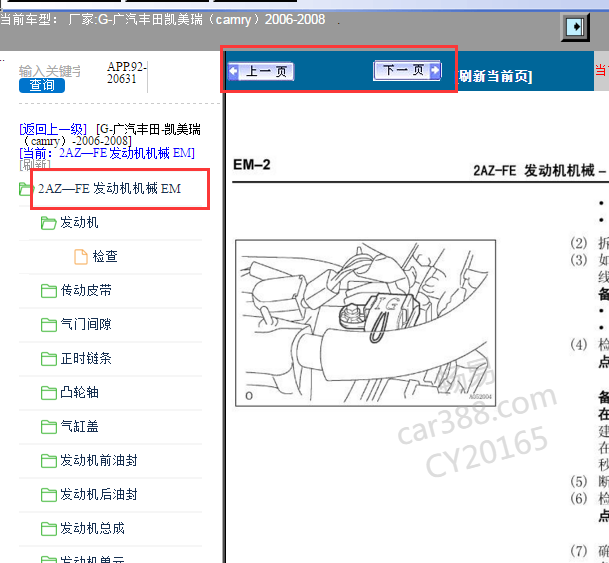Click the folder icon next to 发动机总成
The image size is (609, 563).
pyautogui.click(x=49, y=529)
